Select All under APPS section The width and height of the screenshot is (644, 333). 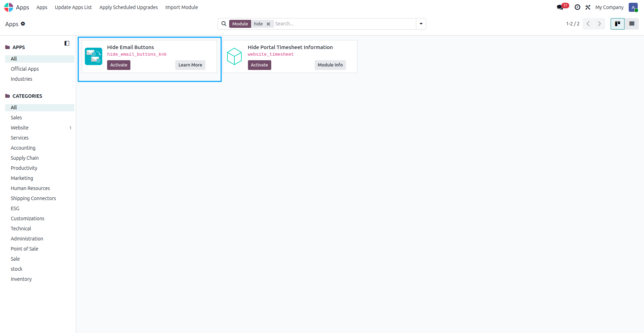coord(40,59)
